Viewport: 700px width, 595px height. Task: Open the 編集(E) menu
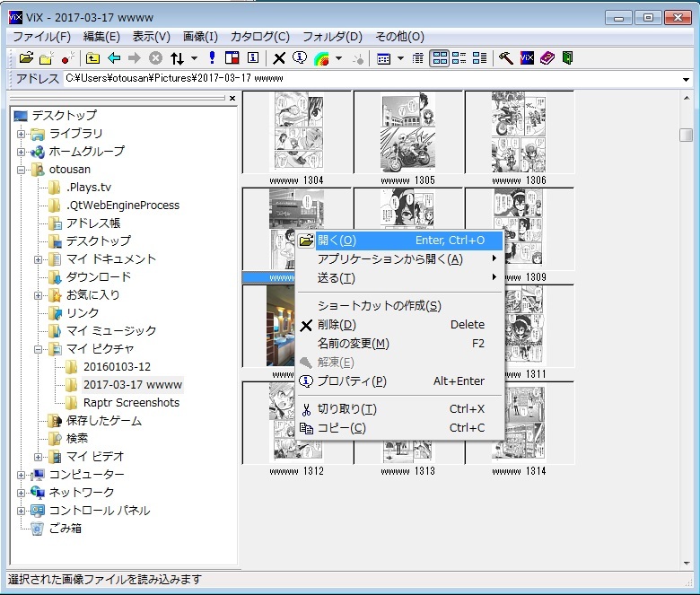[101, 37]
